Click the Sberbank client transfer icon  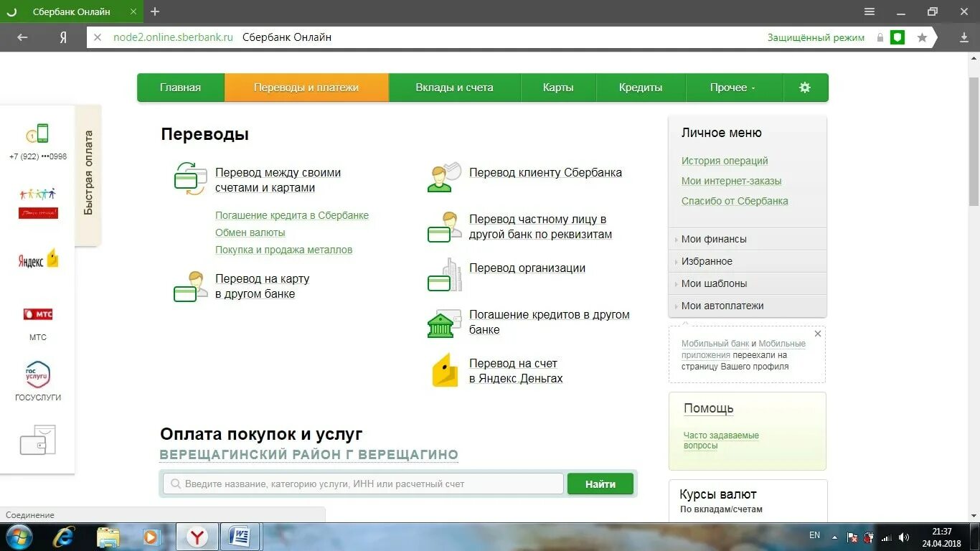(444, 177)
